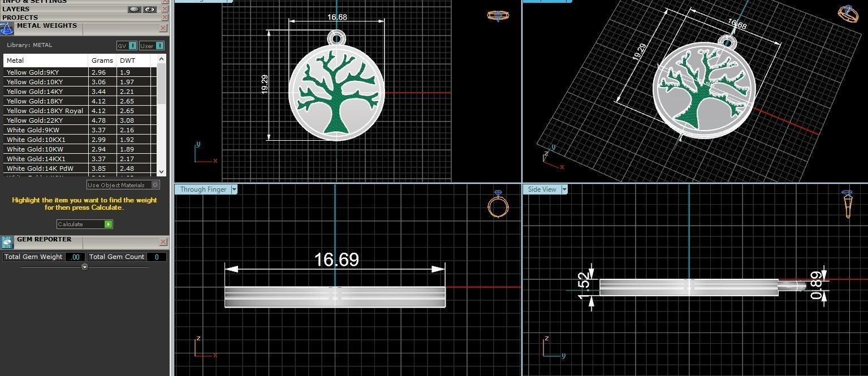Image resolution: width=868 pixels, height=376 pixels.
Task: Click the 19.29 height dimension in top-left view
Action: coord(265,84)
